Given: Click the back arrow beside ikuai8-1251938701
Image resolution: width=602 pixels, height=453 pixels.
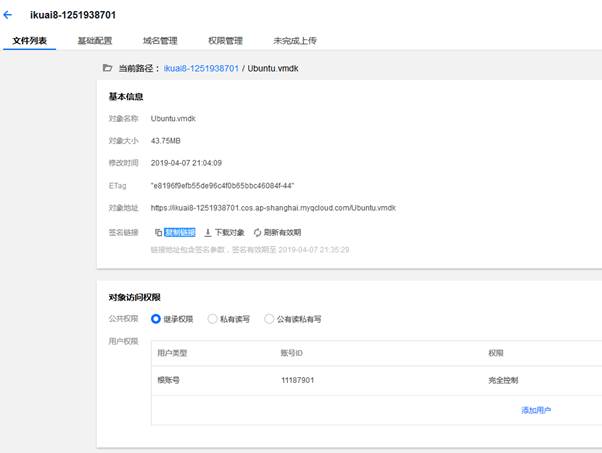Looking at the screenshot, I should 9,15.
